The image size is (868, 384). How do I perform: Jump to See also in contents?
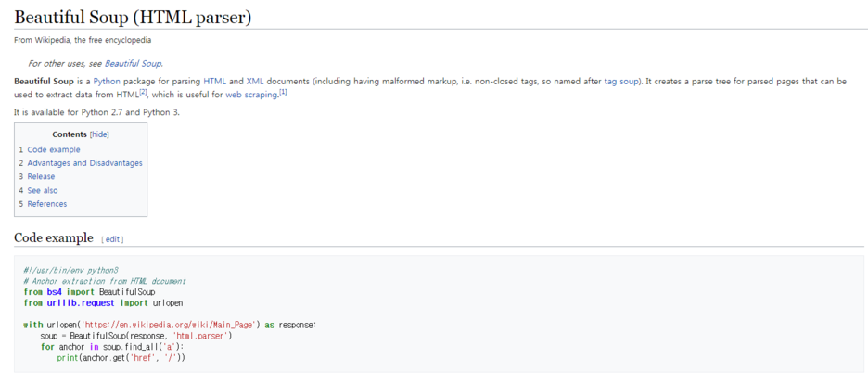[42, 190]
